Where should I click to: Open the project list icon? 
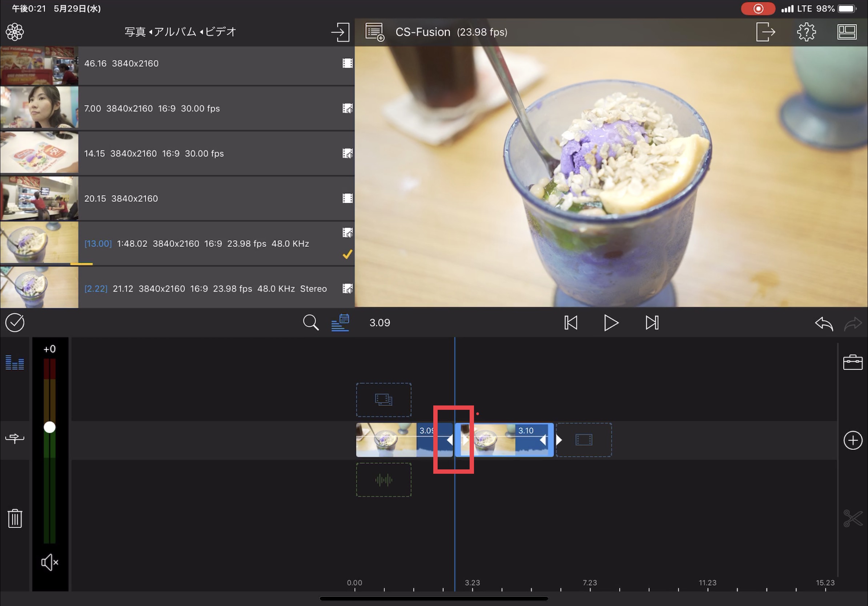click(374, 32)
